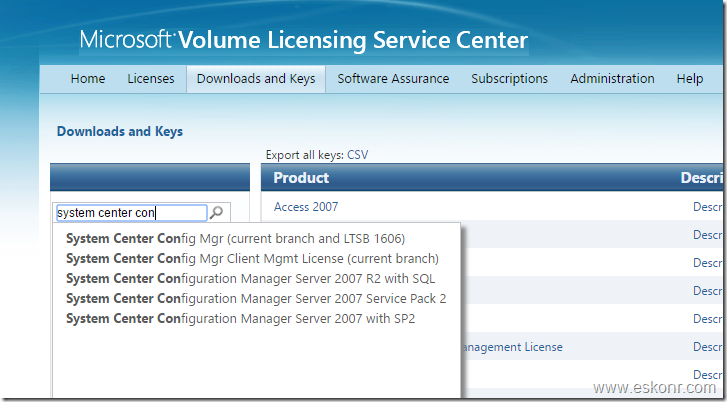
Task: Choose Config Mgr current branch and LTSB 1606 suggestion
Action: tap(237, 239)
